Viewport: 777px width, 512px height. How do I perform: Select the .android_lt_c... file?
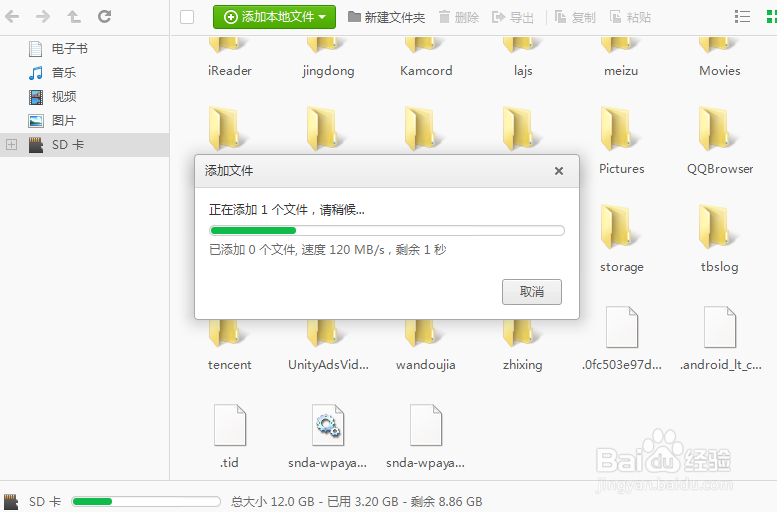pyautogui.click(x=720, y=337)
